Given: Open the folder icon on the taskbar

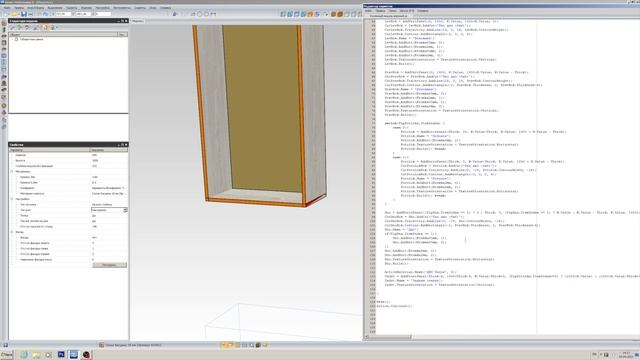Looking at the screenshot, I should (x=37, y=355).
